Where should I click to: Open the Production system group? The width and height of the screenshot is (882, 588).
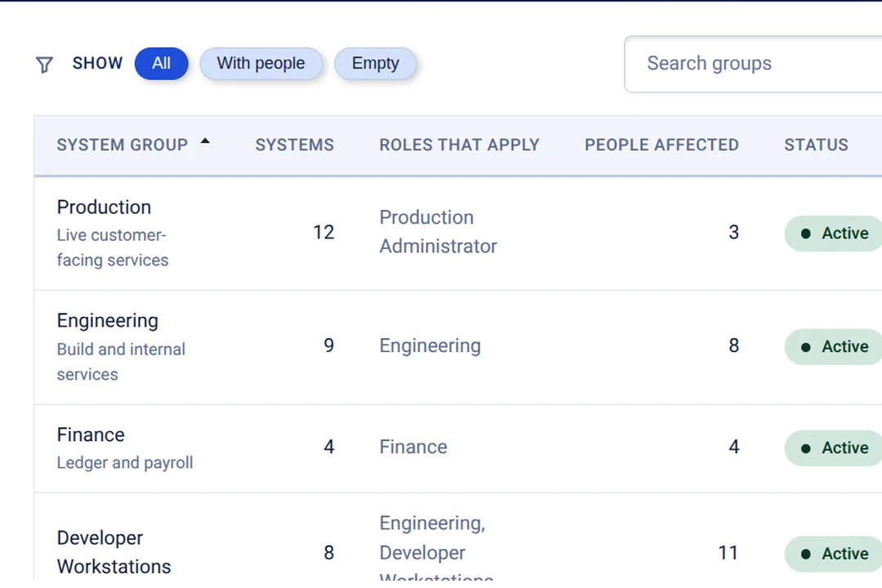pyautogui.click(x=104, y=207)
